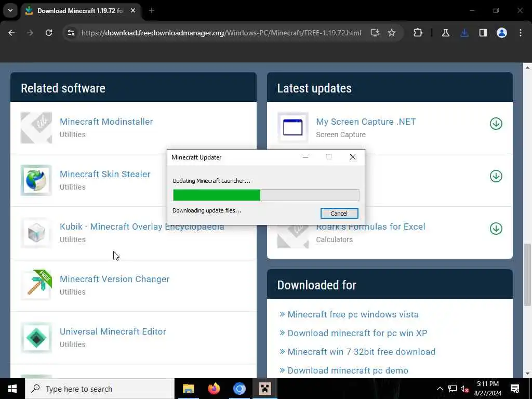Viewport: 532px width, 399px height.
Task: Open Download minecraft pc demo link
Action: point(348,370)
